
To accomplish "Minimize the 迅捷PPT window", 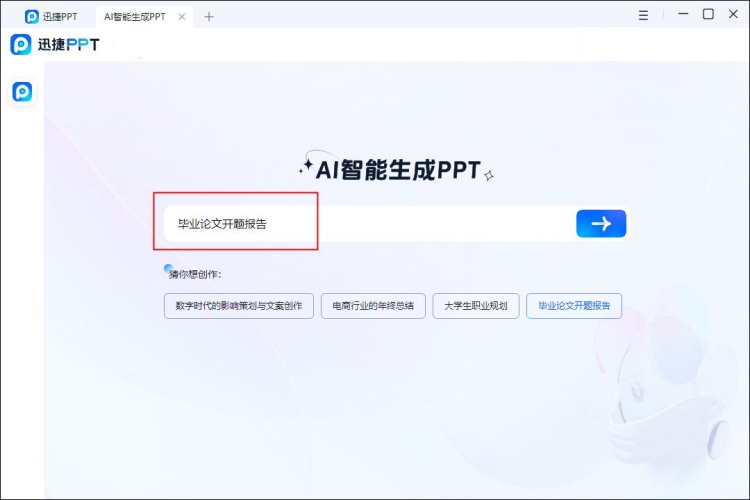I will 683,14.
